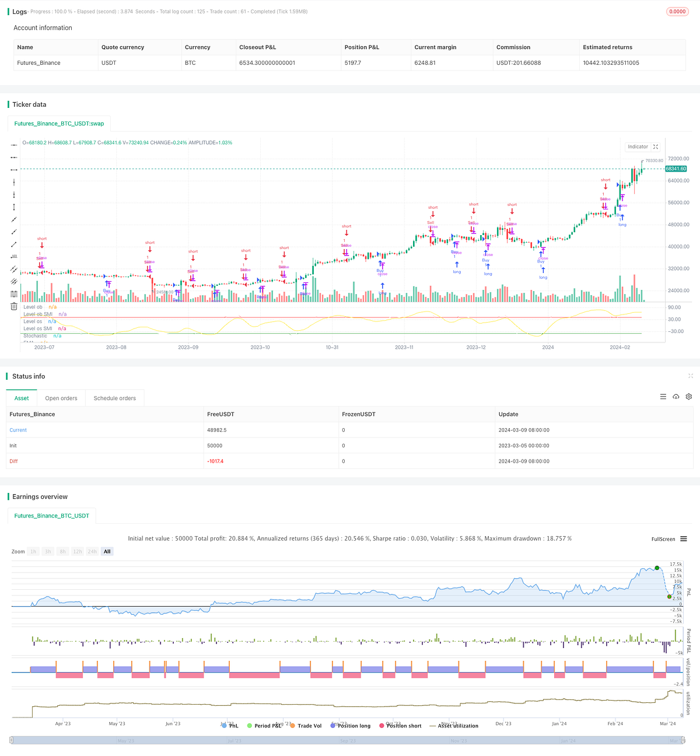The image size is (700, 756).
Task: Hide the Asset utilization line via legend
Action: [x=458, y=726]
